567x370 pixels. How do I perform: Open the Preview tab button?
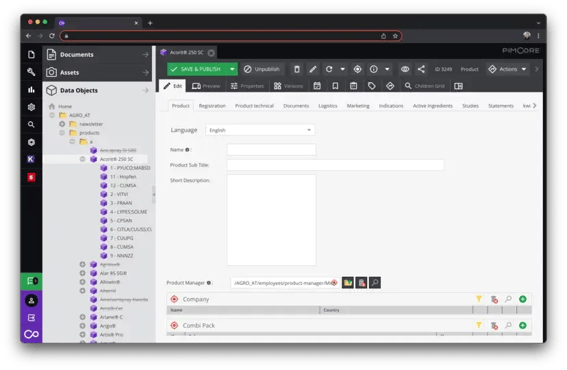pos(206,86)
